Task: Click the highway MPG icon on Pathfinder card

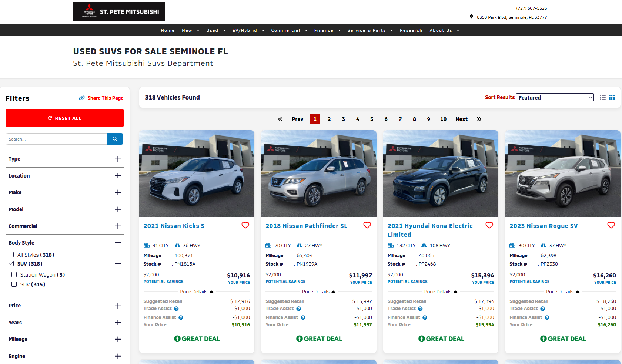Action: point(299,245)
